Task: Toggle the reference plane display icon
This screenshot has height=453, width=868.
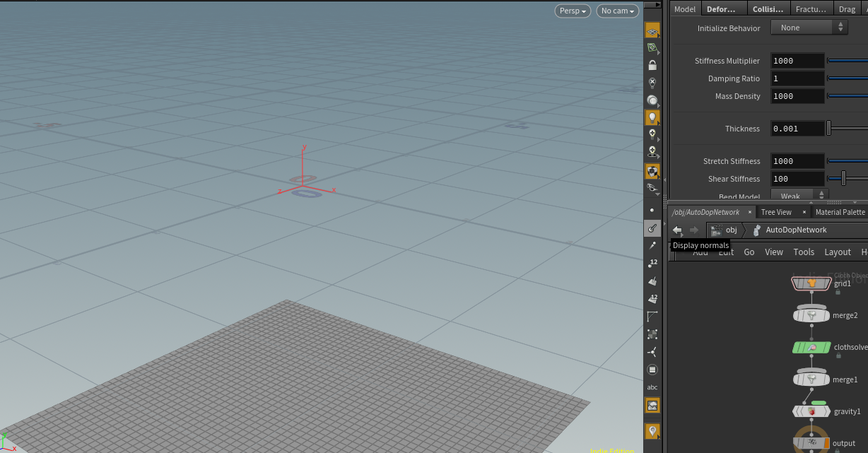Action: [652, 30]
